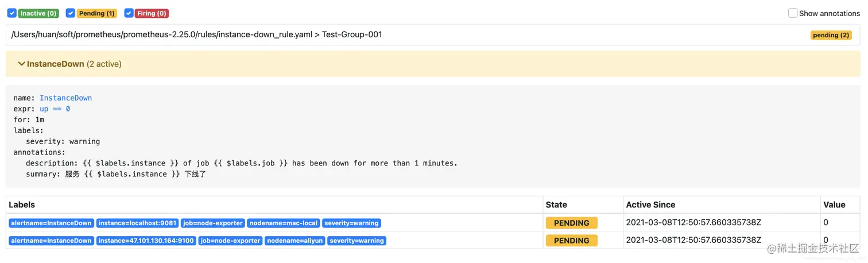Uncheck the Firing (0) filter checkbox
The height and width of the screenshot is (263, 868).
tap(129, 13)
